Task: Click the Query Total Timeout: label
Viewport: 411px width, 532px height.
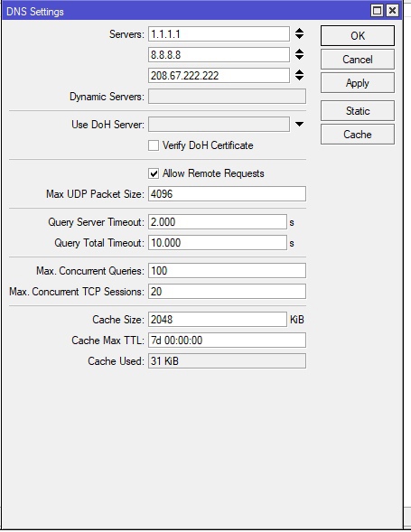Action: click(99, 243)
